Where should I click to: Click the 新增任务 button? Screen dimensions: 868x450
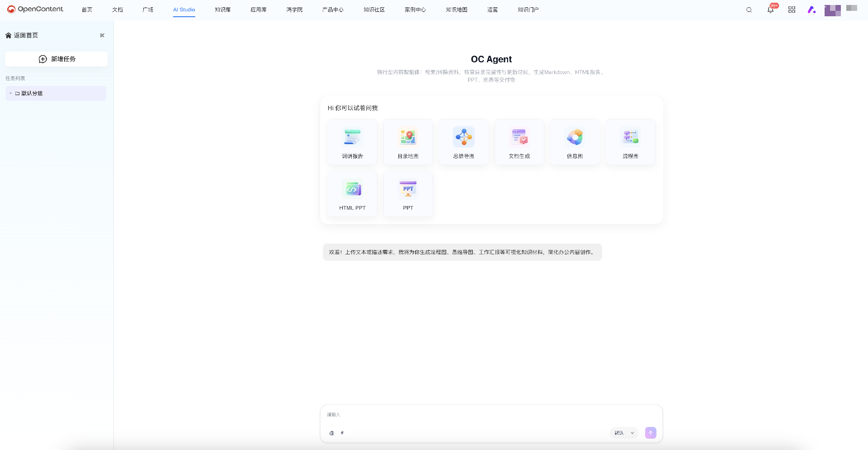click(x=57, y=59)
